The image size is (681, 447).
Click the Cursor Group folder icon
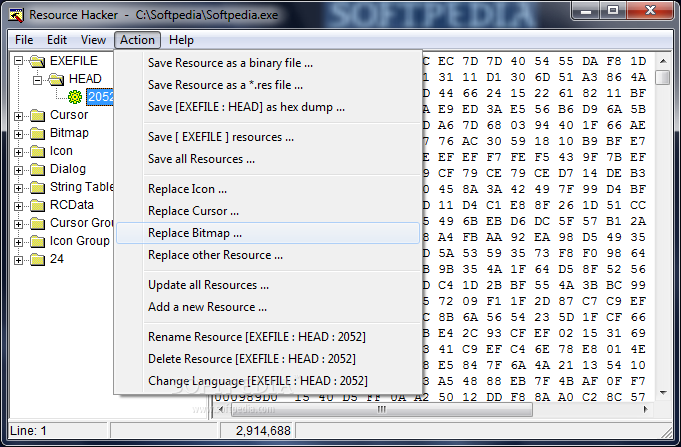point(37,223)
